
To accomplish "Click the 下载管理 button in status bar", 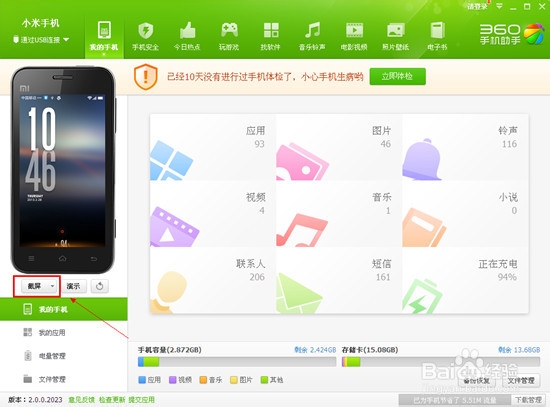I will 528,400.
